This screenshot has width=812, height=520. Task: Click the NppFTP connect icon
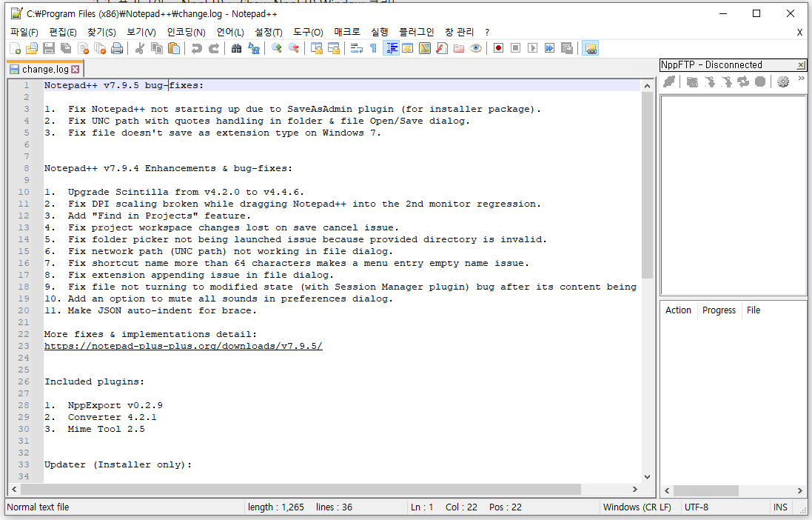click(x=669, y=81)
